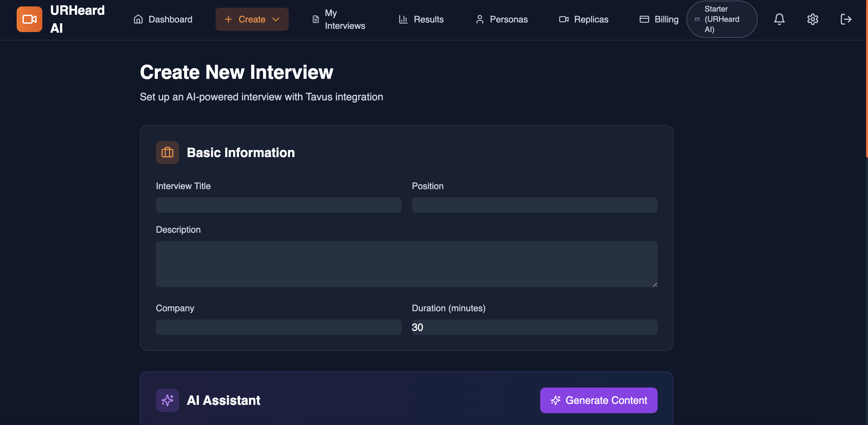Image resolution: width=868 pixels, height=425 pixels.
Task: Click the URHeard AI camera logo icon
Action: (x=29, y=19)
